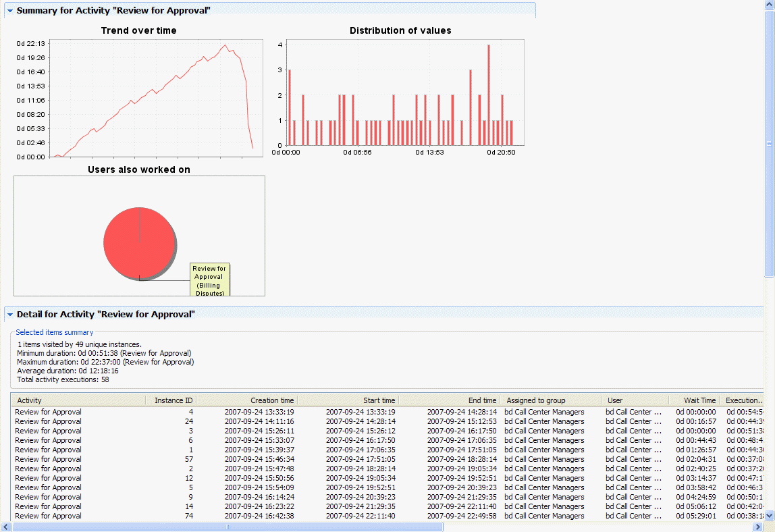Click wait time 0d 05:29:01

tap(696, 516)
